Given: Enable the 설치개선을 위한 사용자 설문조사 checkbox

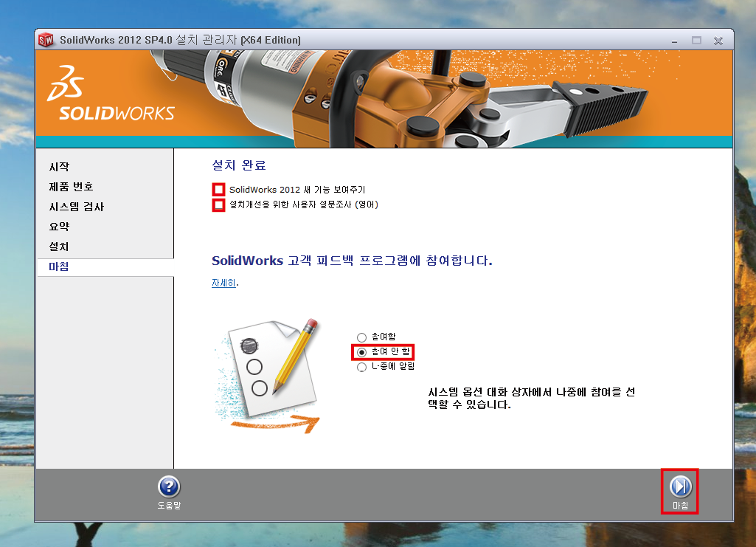Looking at the screenshot, I should click(x=219, y=205).
